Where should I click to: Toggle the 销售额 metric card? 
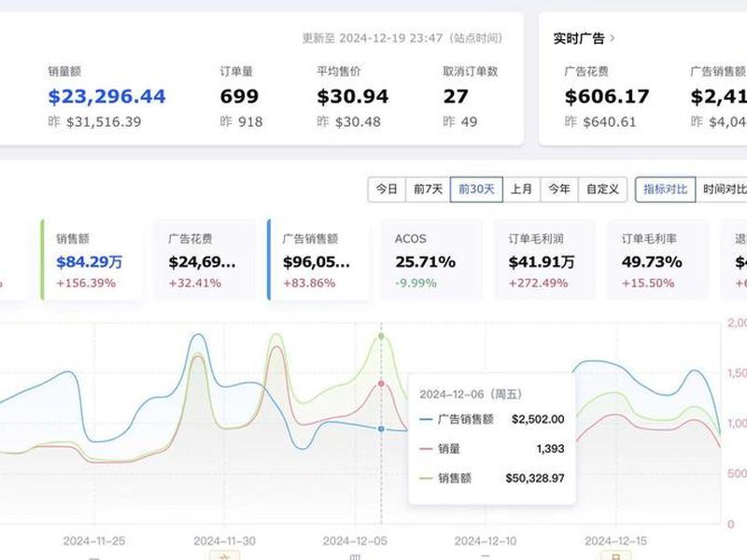click(92, 260)
